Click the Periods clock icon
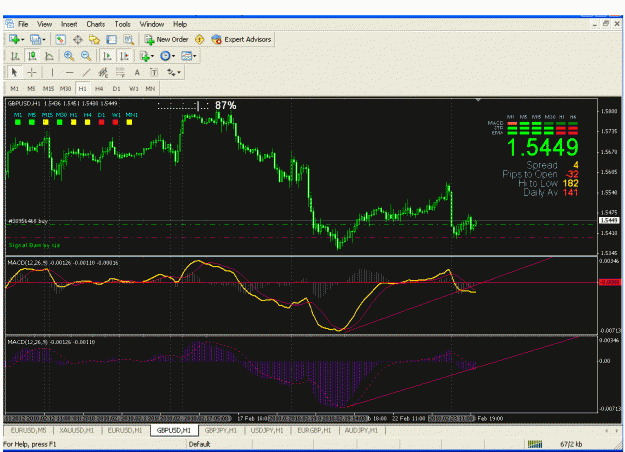 (165, 56)
